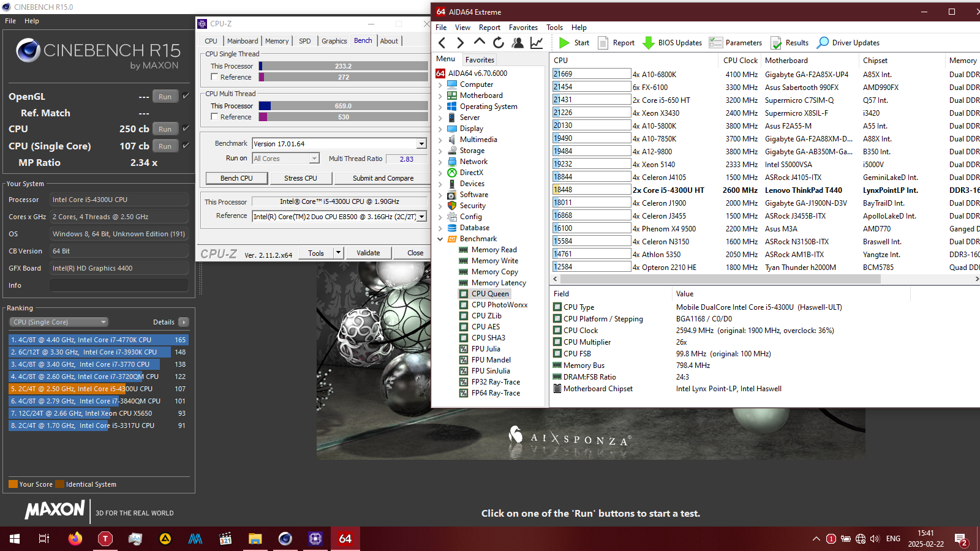Open the CPU-Z Reference processor dropdown
Screen dimensions: 980x551
point(421,216)
